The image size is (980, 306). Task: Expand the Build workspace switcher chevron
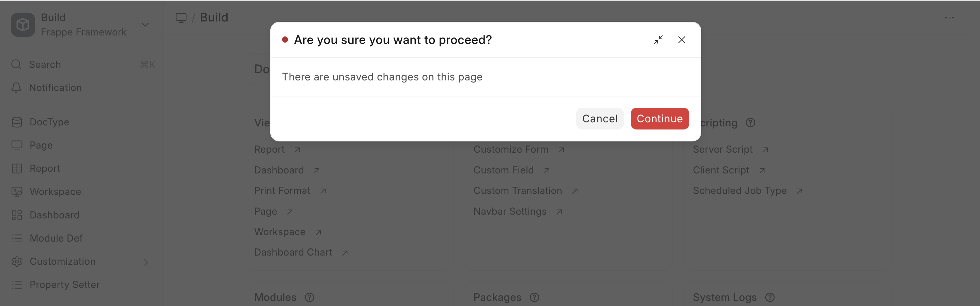click(x=145, y=25)
